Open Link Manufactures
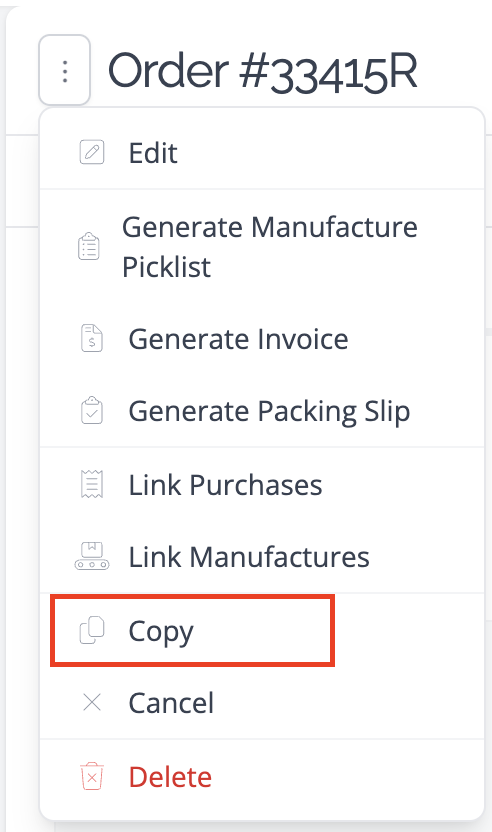 249,557
